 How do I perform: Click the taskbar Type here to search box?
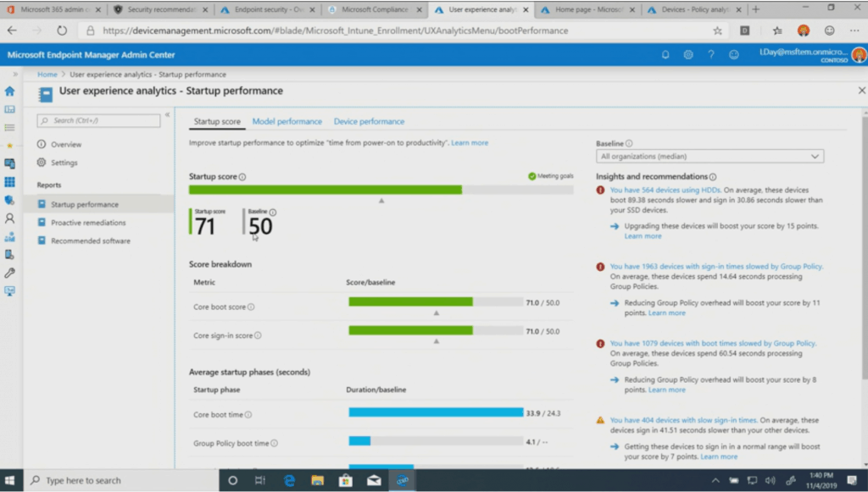point(122,480)
